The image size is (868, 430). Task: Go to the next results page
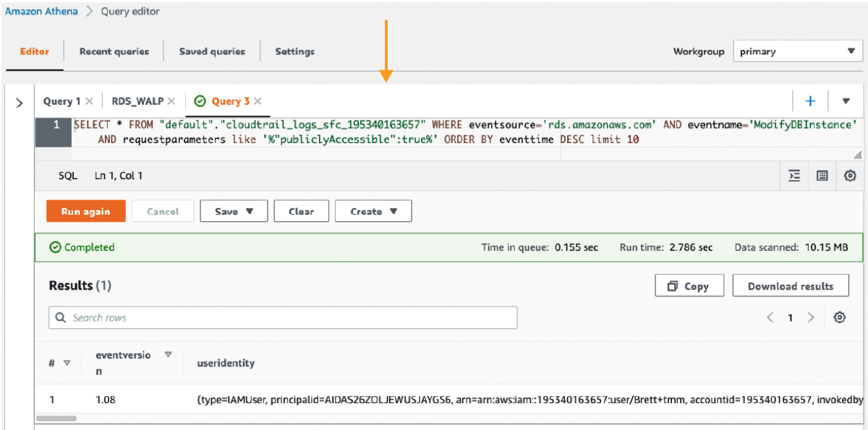[810, 317]
